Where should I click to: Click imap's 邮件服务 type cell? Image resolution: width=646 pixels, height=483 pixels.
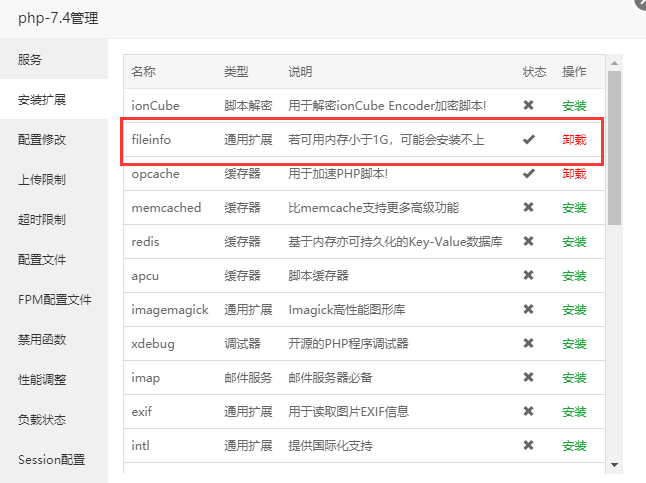click(x=248, y=378)
